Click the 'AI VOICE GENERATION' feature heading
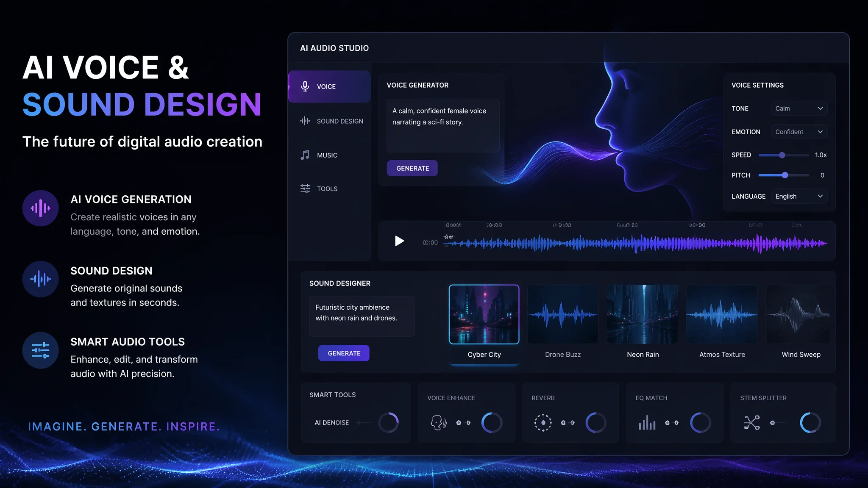The image size is (868, 488). coord(131,200)
